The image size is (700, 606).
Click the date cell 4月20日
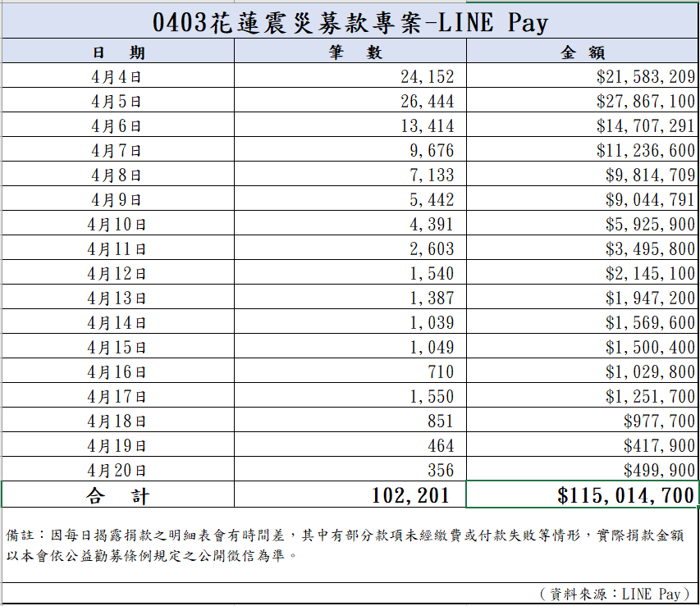coord(118,468)
